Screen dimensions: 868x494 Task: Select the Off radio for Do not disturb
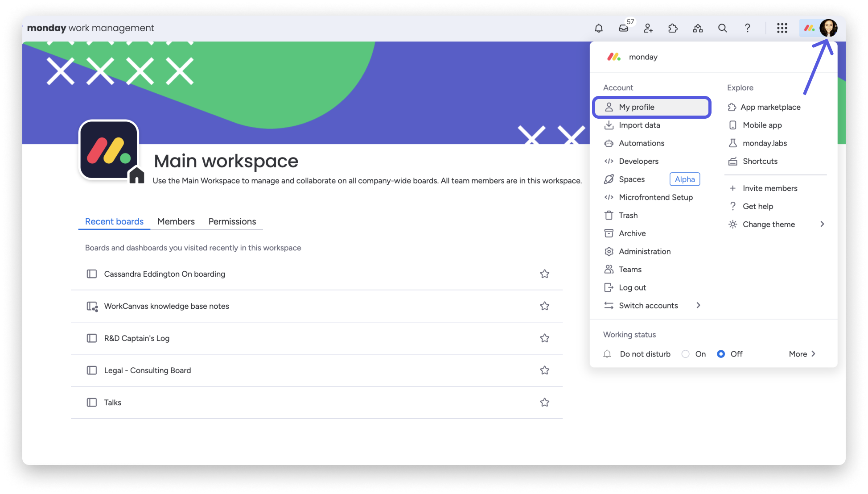(721, 354)
